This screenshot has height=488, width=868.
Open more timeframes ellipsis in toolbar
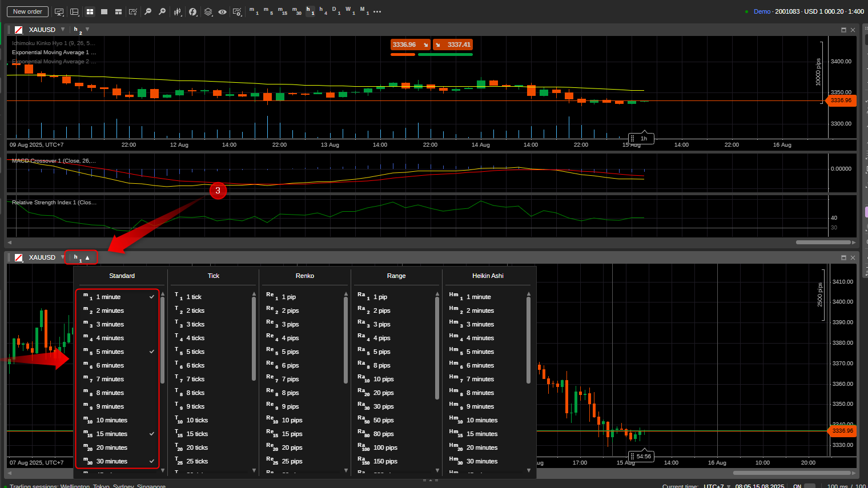coord(377,11)
